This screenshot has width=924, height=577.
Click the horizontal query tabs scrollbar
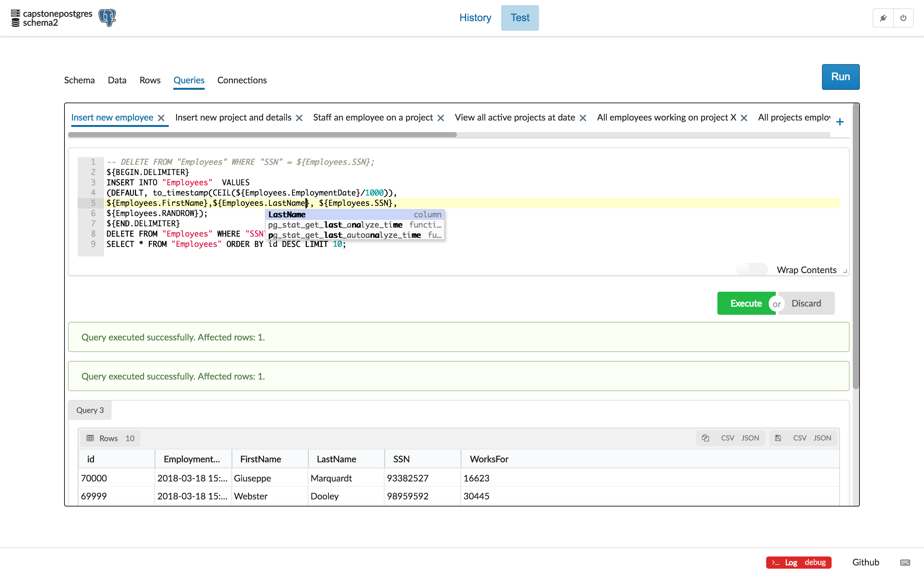(x=262, y=135)
